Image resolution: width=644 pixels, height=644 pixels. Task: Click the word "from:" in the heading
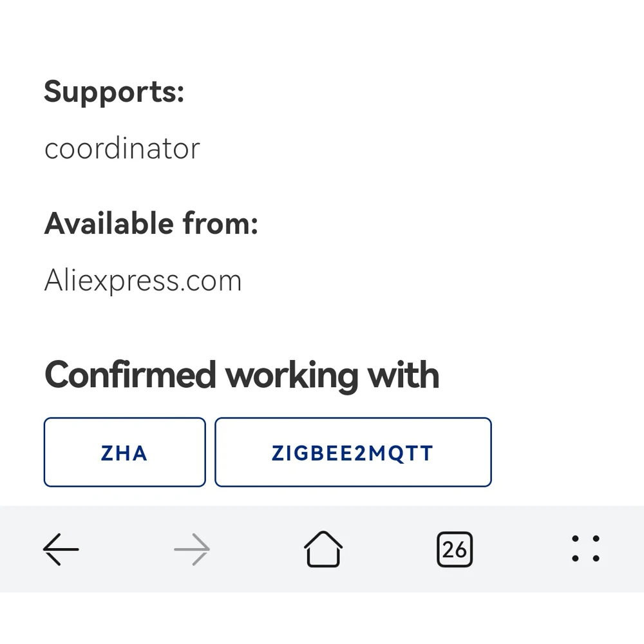(220, 223)
